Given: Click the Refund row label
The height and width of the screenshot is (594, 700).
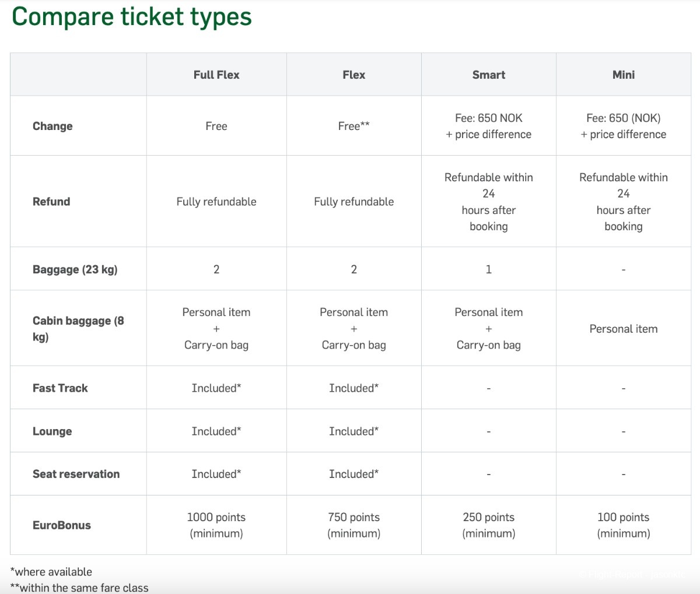Looking at the screenshot, I should tap(51, 202).
